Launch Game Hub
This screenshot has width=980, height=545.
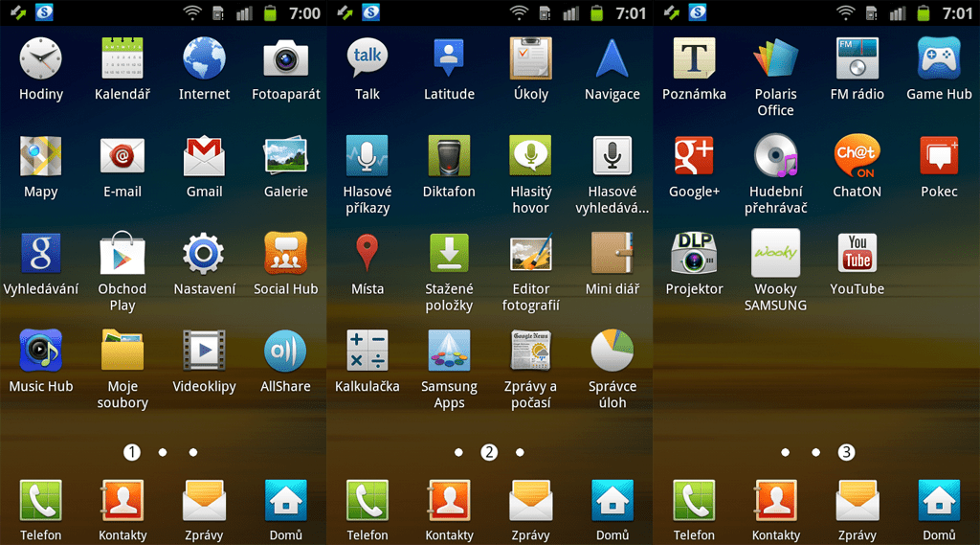939,58
